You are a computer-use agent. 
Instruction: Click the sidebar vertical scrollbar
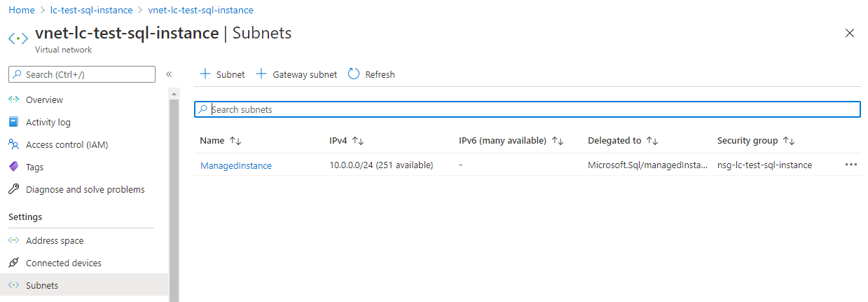(x=174, y=196)
